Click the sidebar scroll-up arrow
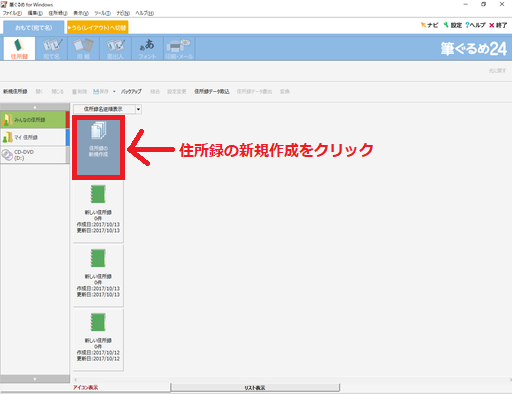This screenshot has width=512, height=394. click(x=35, y=107)
